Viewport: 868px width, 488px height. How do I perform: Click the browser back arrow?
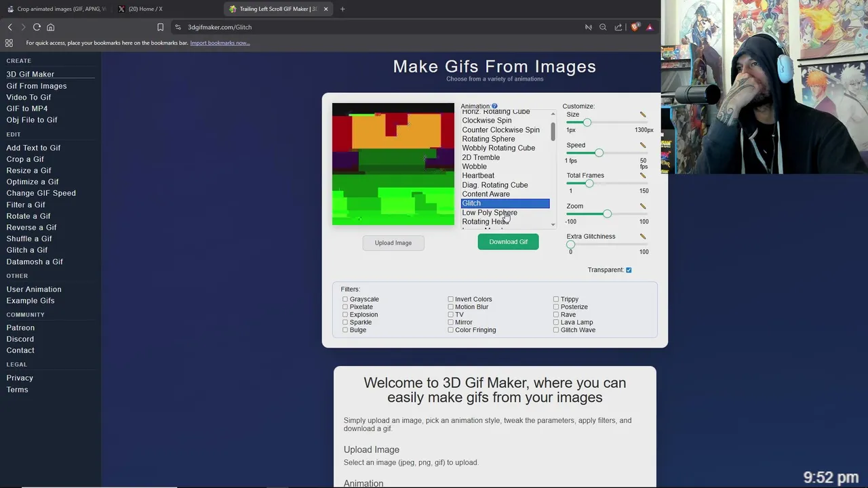[10, 27]
